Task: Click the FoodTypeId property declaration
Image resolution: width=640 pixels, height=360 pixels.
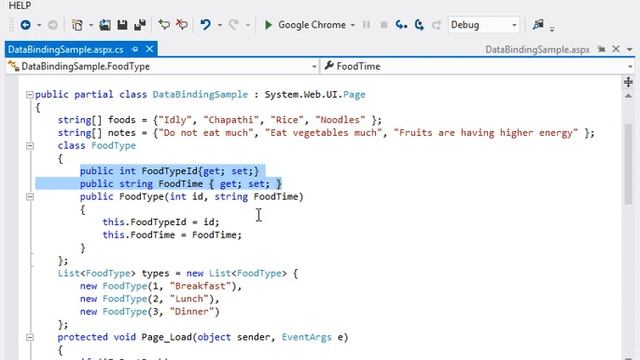Action: [x=169, y=171]
